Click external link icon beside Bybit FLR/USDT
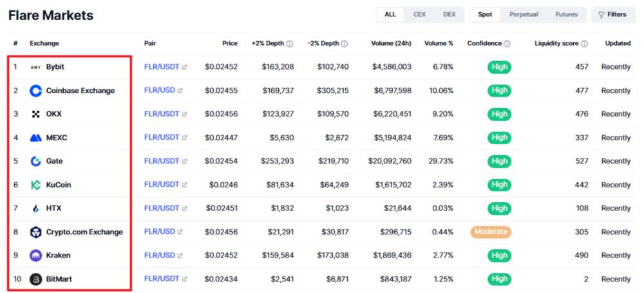This screenshot has height=293, width=644. click(x=184, y=67)
